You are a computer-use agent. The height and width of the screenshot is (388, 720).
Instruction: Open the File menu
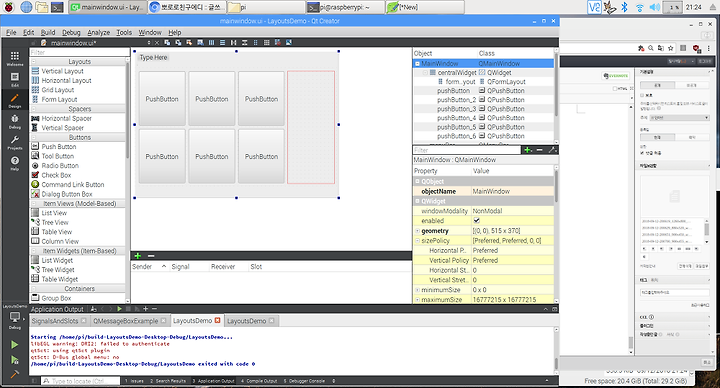coord(11,32)
